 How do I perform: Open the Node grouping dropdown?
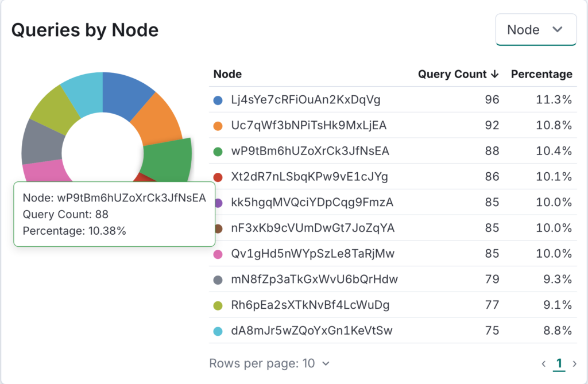click(x=536, y=30)
